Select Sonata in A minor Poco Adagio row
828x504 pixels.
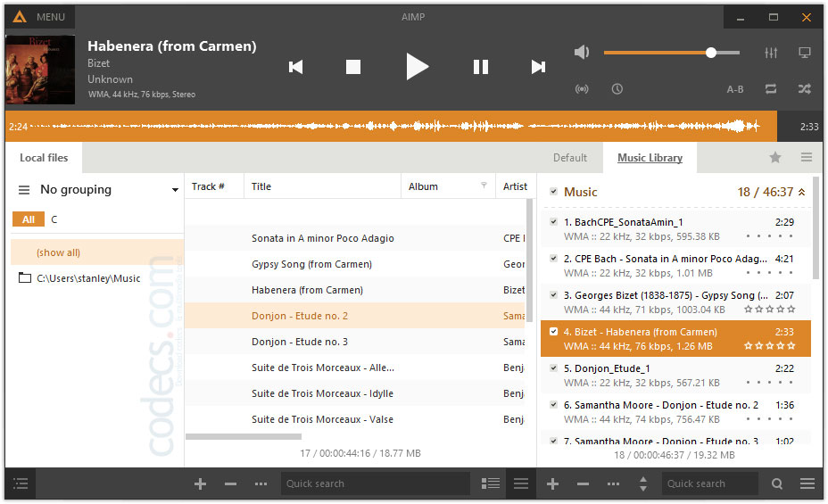(x=355, y=238)
